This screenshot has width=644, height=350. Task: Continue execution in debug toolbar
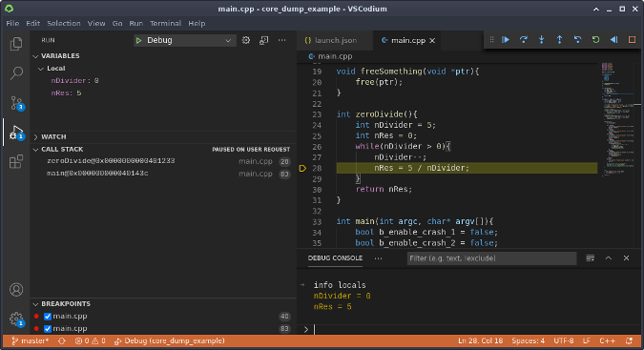506,40
